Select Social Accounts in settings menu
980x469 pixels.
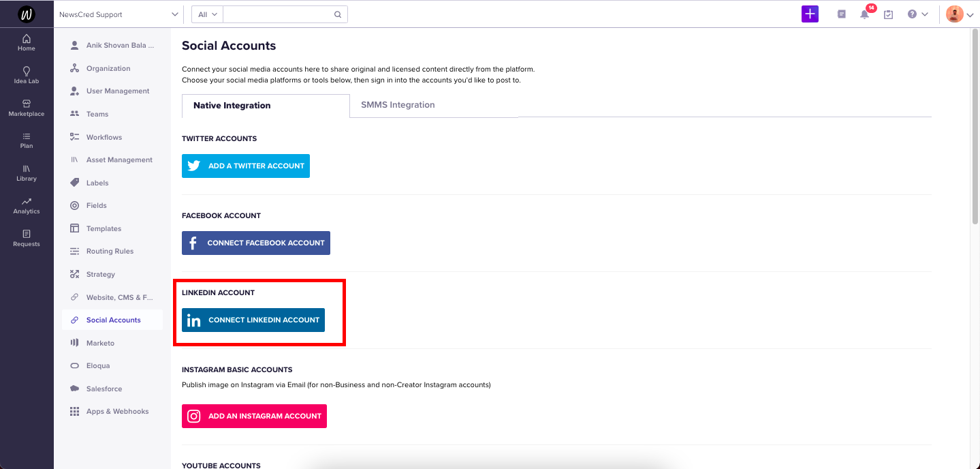112,320
